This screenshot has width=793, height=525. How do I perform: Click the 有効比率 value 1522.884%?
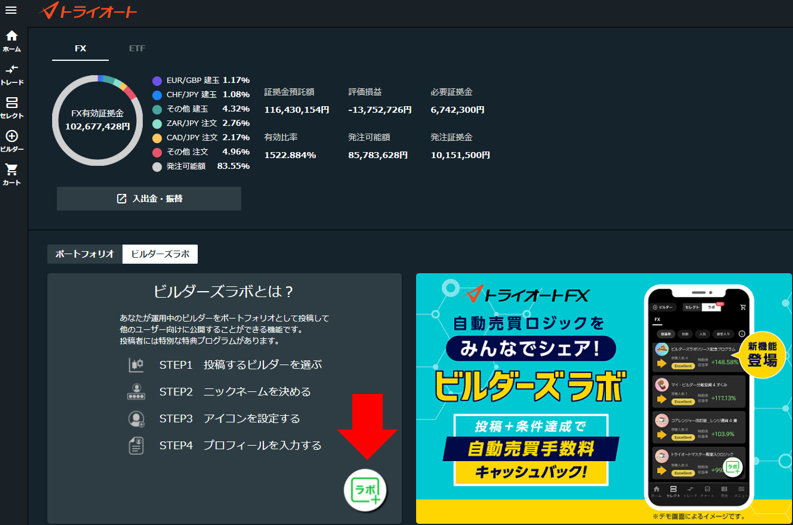[x=290, y=155]
